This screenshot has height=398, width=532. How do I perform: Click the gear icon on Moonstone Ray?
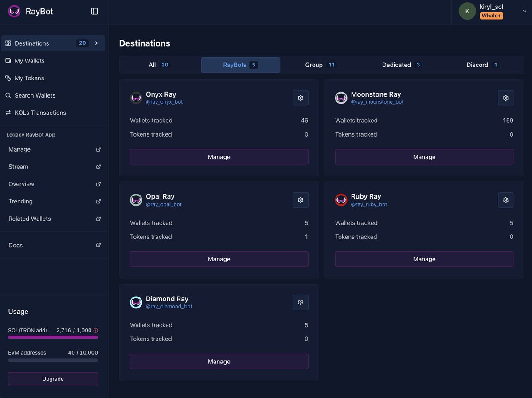pos(505,98)
